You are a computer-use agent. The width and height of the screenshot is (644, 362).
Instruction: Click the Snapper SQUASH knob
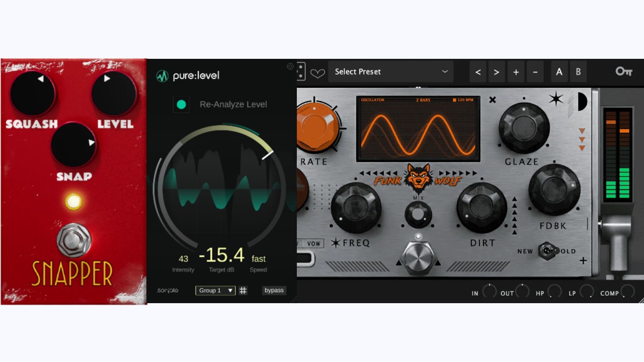(33, 94)
